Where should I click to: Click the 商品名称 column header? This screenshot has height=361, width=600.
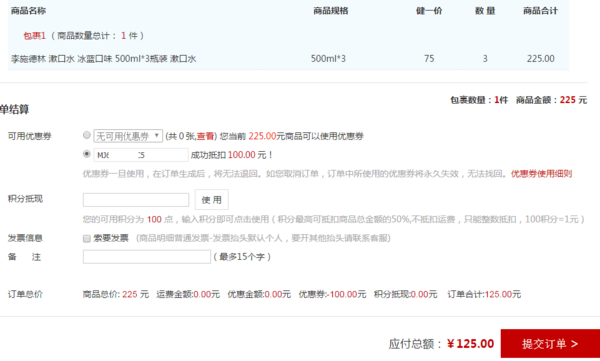click(28, 11)
